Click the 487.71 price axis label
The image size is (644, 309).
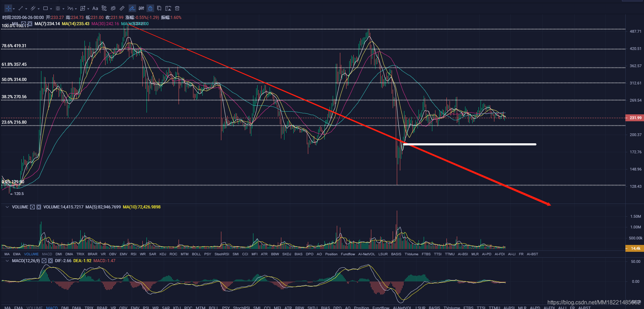tap(635, 31)
